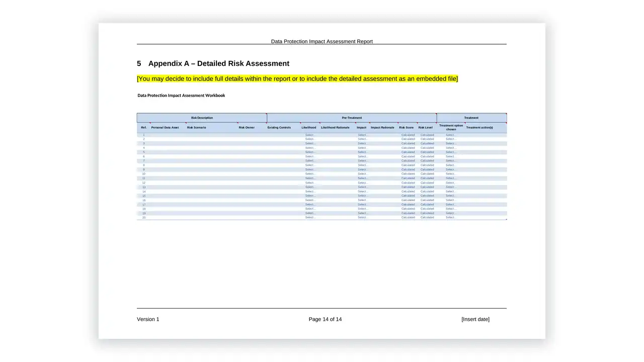Click the Treatment option 'Select...' cell in row 20
644x362 pixels.
(451, 217)
